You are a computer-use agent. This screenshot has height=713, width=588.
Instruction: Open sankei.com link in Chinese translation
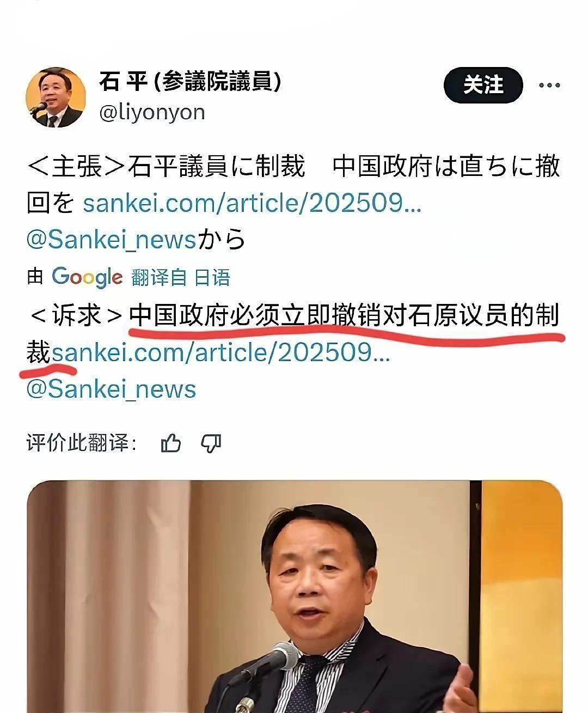click(x=220, y=353)
